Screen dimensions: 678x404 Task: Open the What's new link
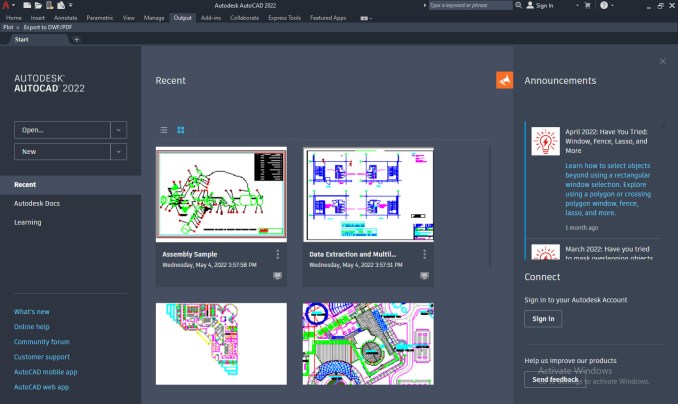coord(32,311)
